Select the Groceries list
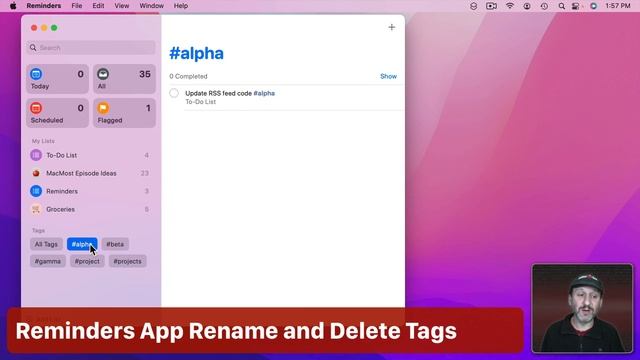 point(91,209)
